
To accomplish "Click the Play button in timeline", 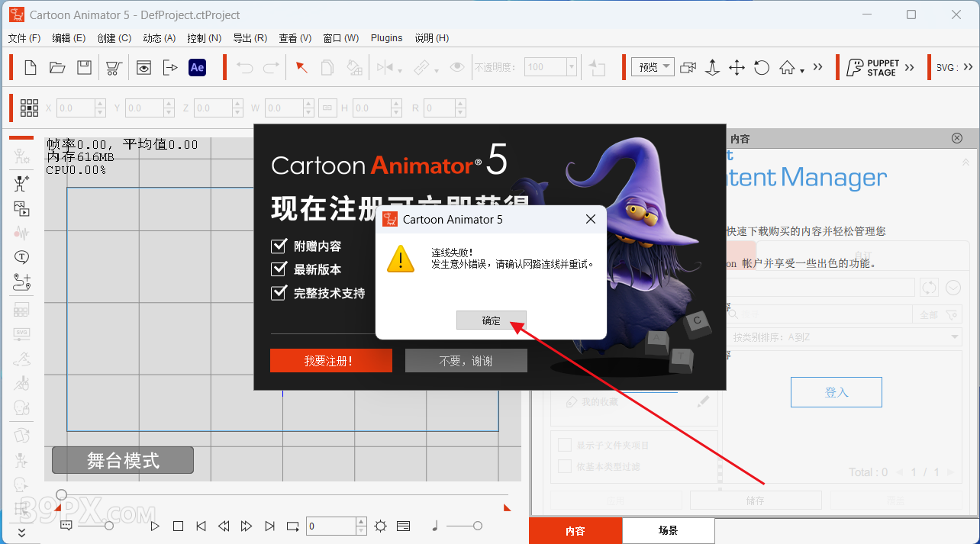I will [155, 526].
